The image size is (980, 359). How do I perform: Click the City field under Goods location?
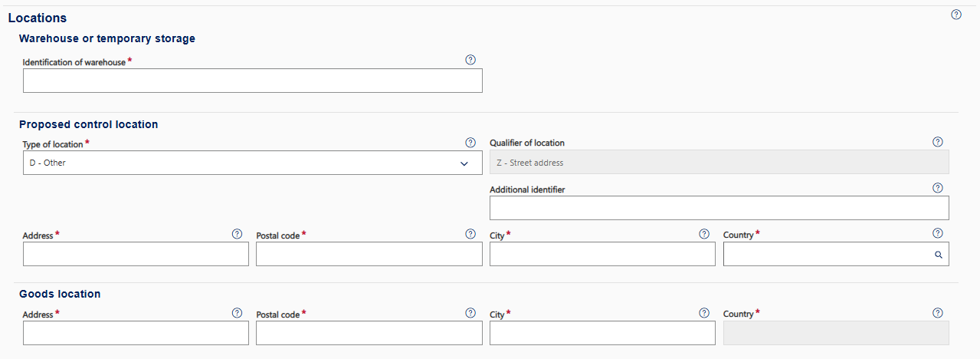[x=602, y=333]
